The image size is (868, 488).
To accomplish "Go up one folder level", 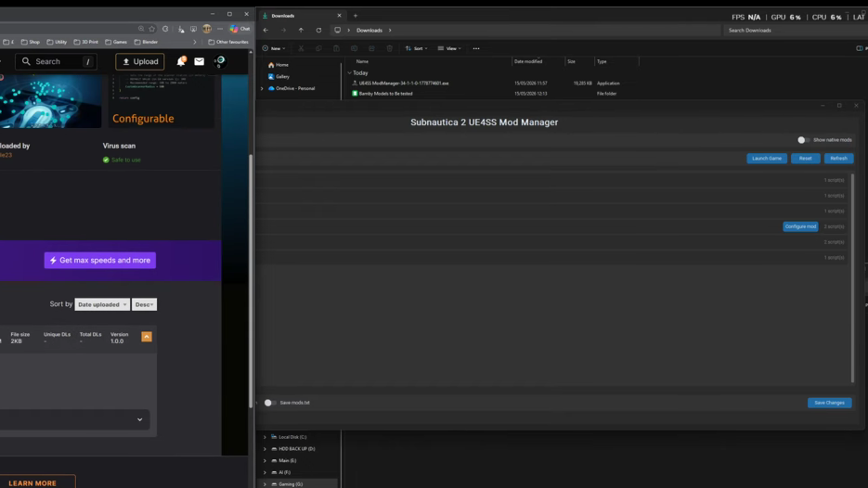I will [301, 31].
